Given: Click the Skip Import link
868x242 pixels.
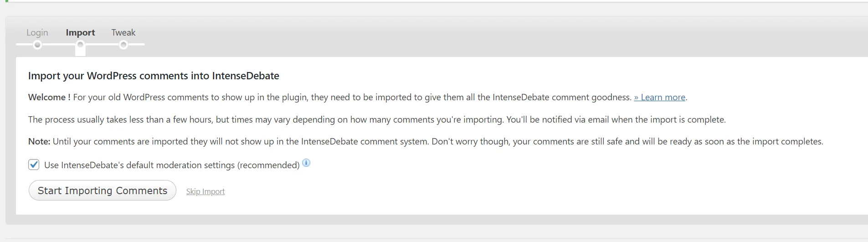Looking at the screenshot, I should point(205,191).
